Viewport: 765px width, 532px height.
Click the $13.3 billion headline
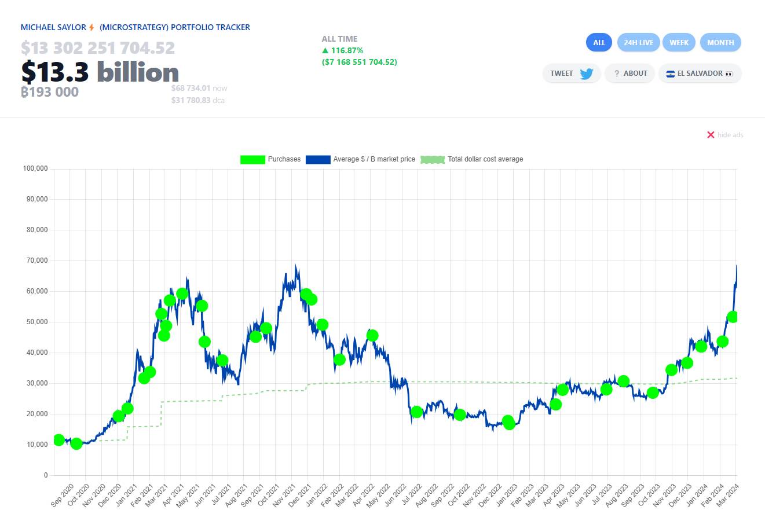coord(100,72)
